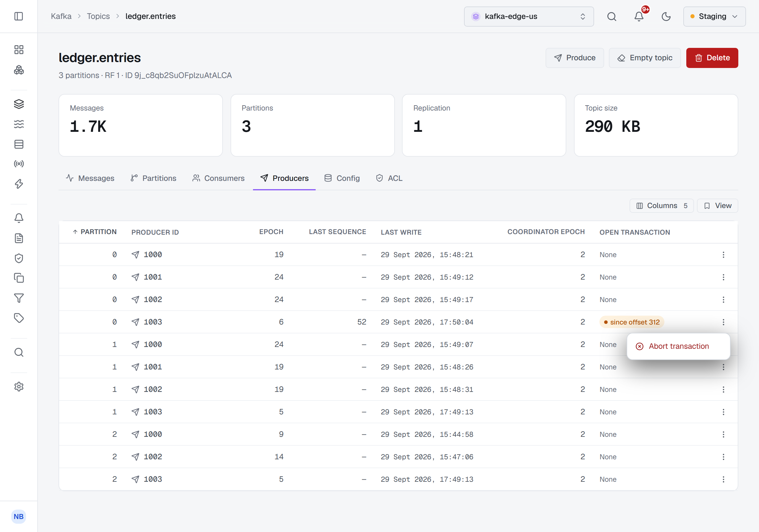This screenshot has width=759, height=532.
Task: Open the broadcast signal icon in sidebar
Action: pyautogui.click(x=19, y=164)
